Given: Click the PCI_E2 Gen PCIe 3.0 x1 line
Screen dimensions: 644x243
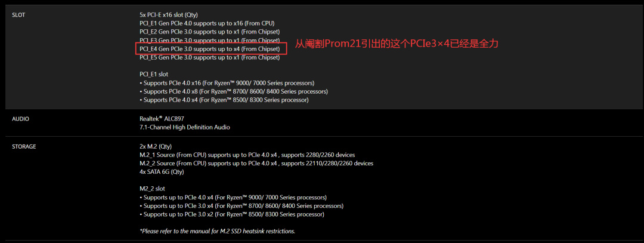Looking at the screenshot, I should 209,32.
